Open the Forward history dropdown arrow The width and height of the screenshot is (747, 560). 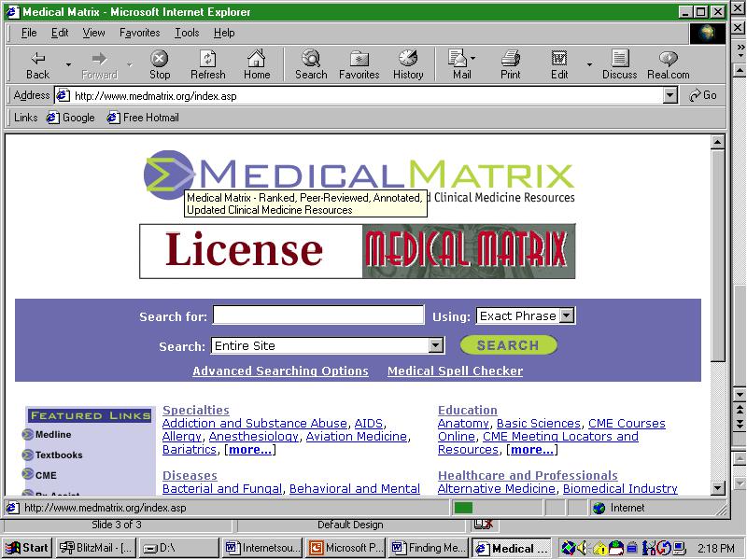coord(129,64)
